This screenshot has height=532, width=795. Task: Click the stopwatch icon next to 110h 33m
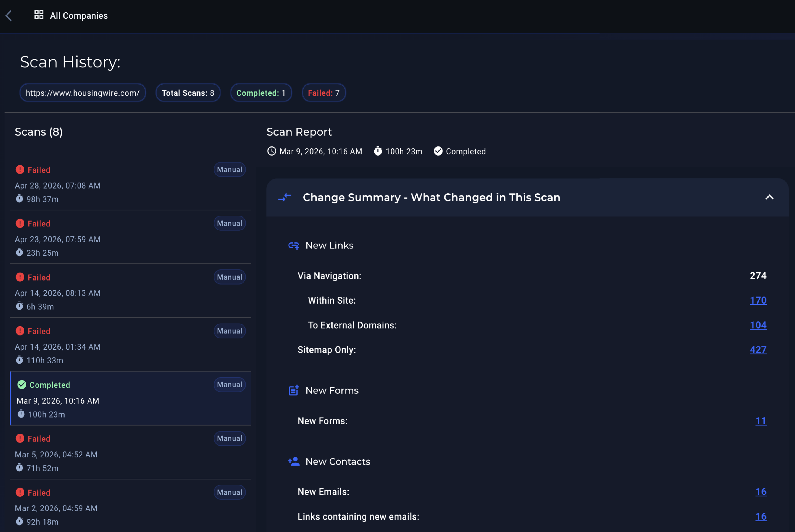(19, 360)
